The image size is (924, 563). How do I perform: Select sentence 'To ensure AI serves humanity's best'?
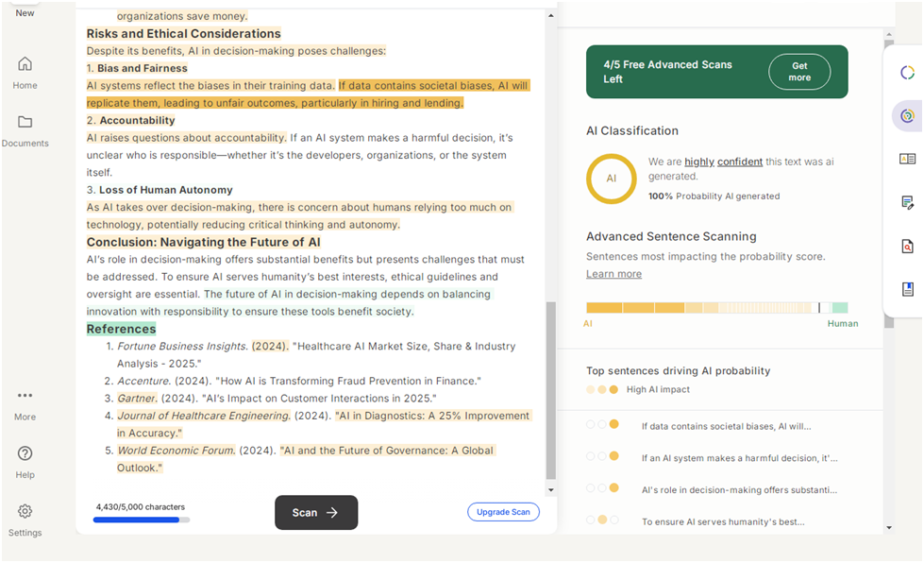(x=725, y=521)
